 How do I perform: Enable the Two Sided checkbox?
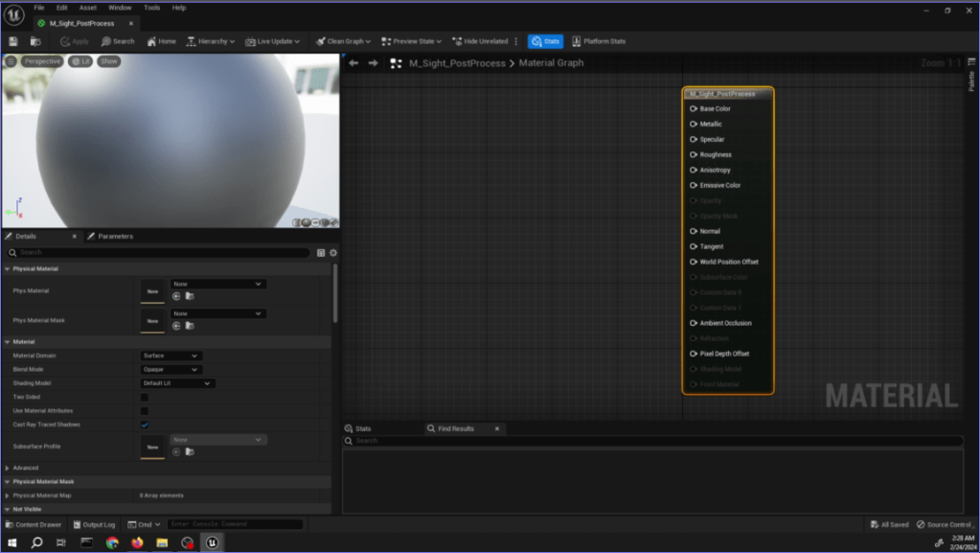tap(145, 397)
